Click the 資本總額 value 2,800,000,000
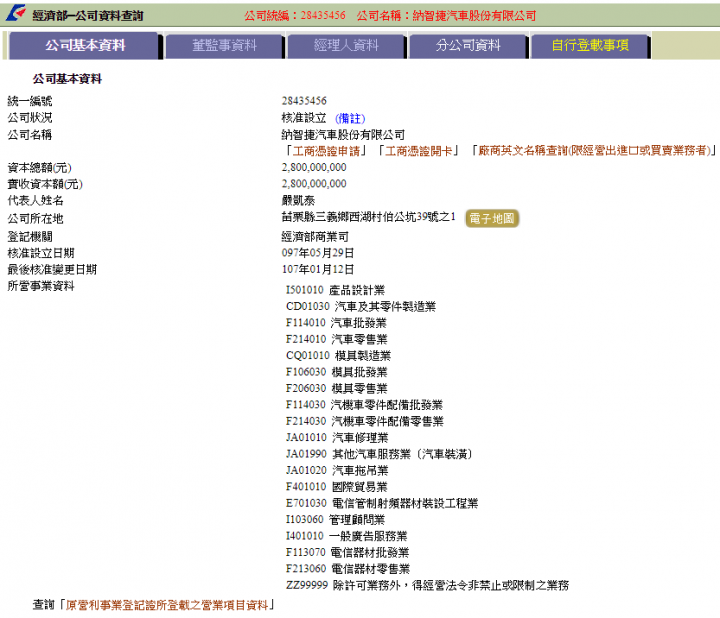The height and width of the screenshot is (618, 720). (314, 167)
